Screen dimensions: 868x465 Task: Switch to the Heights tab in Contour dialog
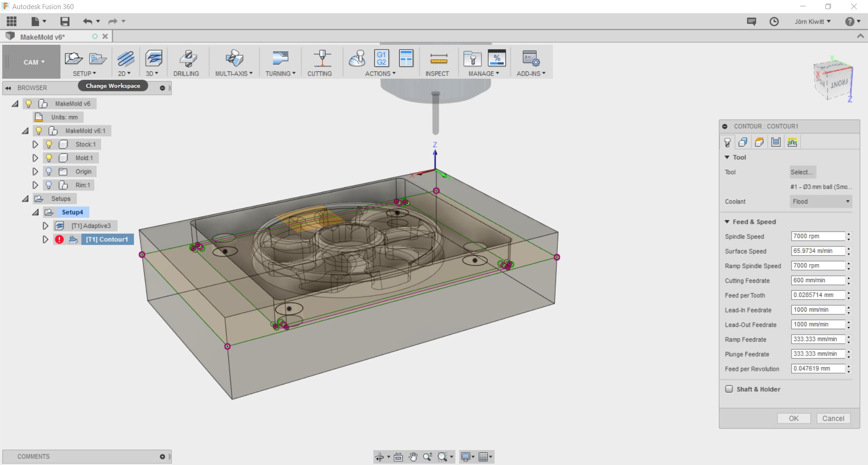[x=759, y=142]
